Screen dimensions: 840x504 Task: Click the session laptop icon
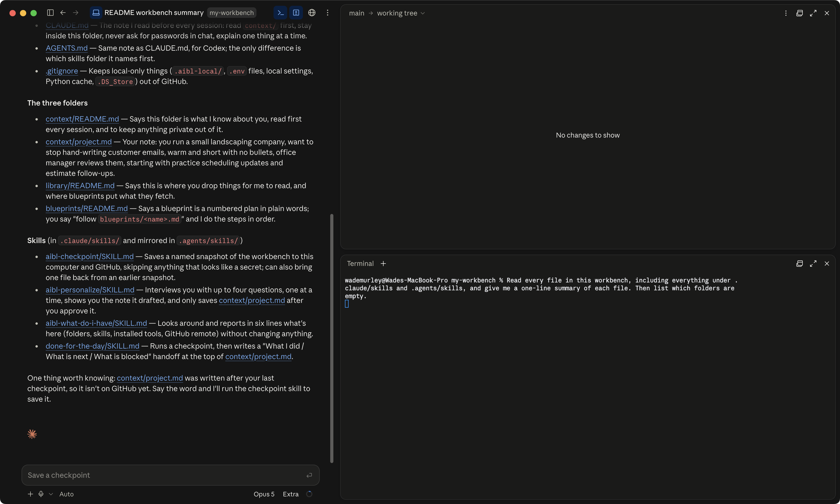point(96,13)
